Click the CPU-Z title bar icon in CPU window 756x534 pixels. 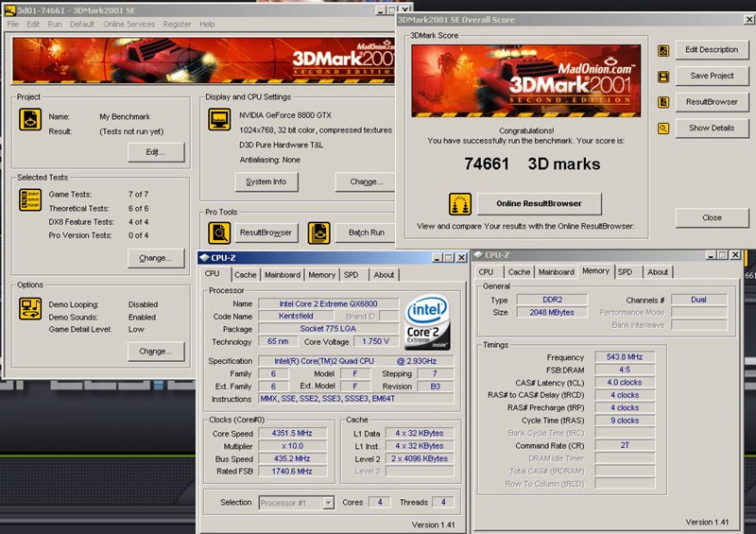click(204, 258)
